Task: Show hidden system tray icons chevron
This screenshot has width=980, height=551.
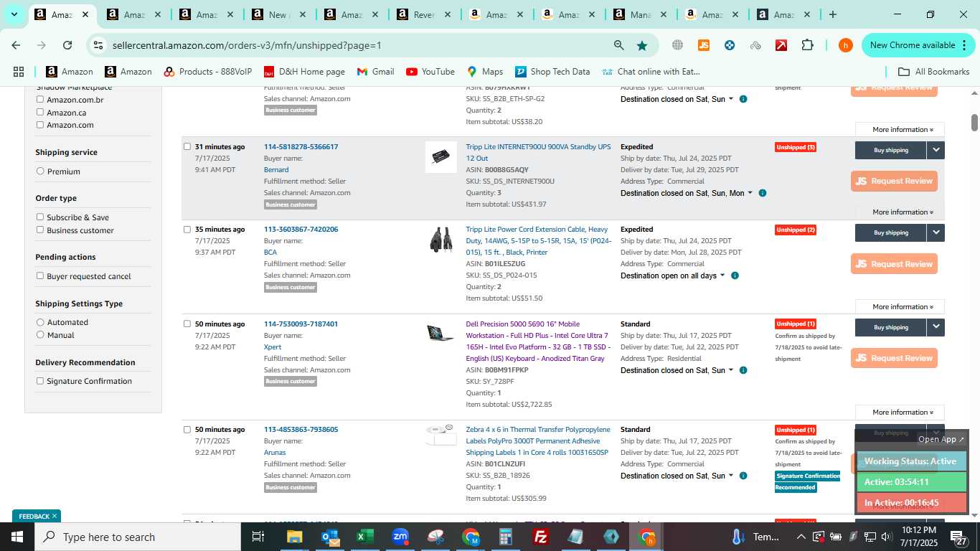Action: click(x=801, y=537)
